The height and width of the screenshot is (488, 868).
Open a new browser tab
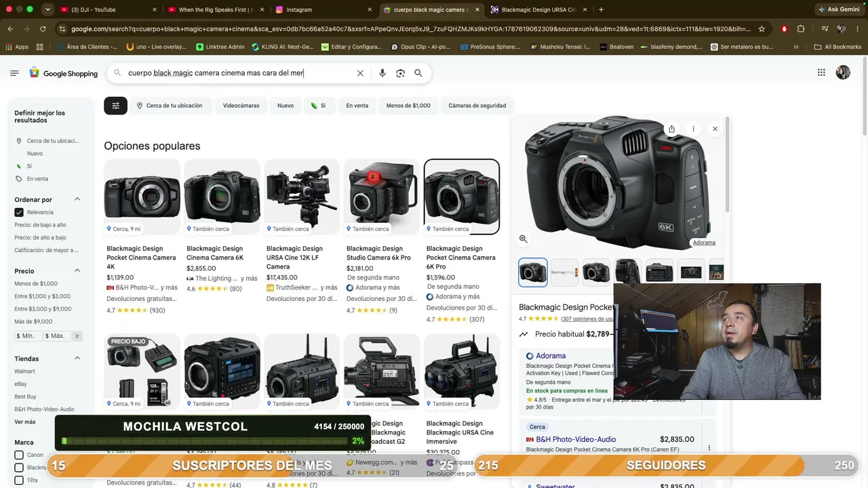click(x=601, y=9)
